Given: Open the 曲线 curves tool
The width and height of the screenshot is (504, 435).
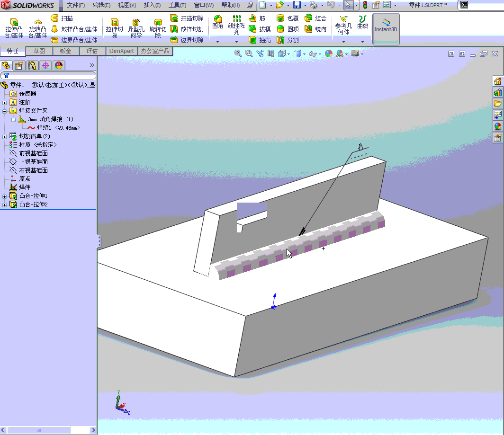Looking at the screenshot, I should 362,23.
